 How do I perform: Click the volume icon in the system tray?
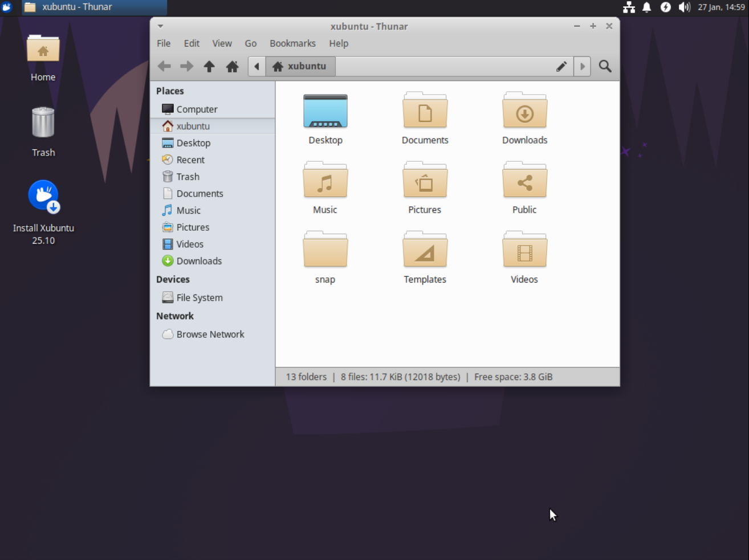coord(684,7)
